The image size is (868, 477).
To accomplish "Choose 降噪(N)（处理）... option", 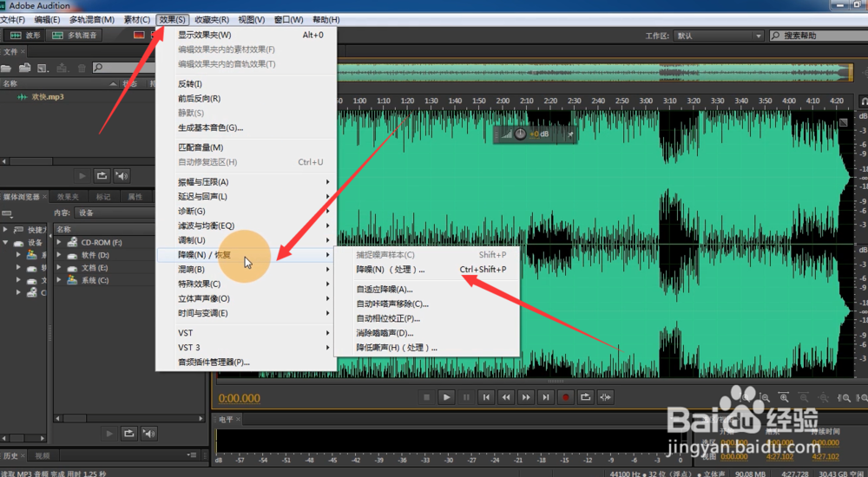I will [x=427, y=270].
